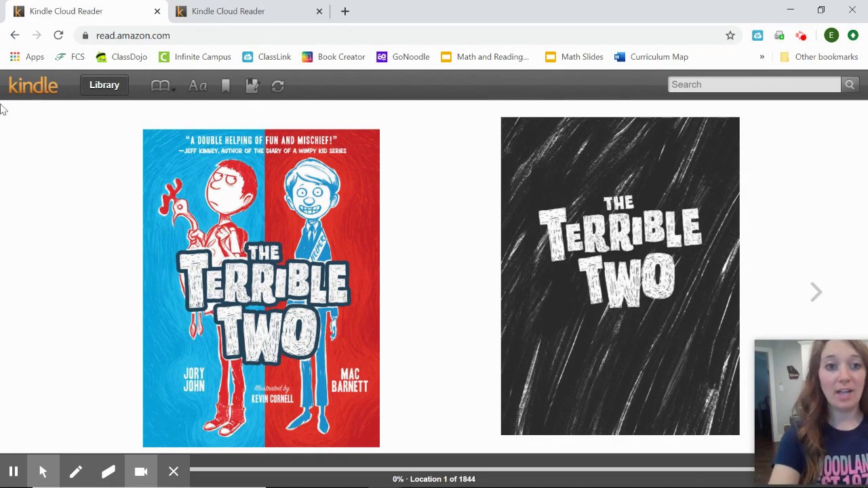Go to next page arrow
This screenshot has width=868, height=488.
[816, 292]
